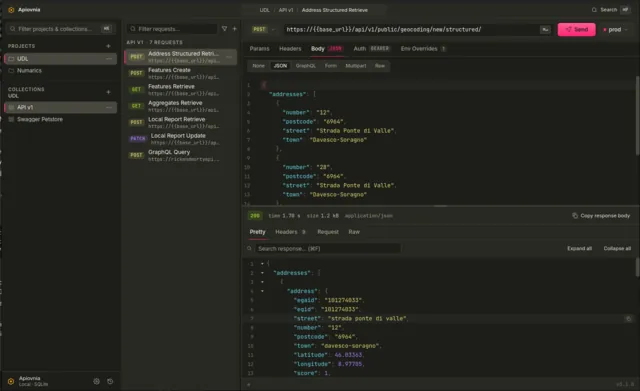
Task: Click the Search magnifier icon at top right
Action: [x=594, y=10]
